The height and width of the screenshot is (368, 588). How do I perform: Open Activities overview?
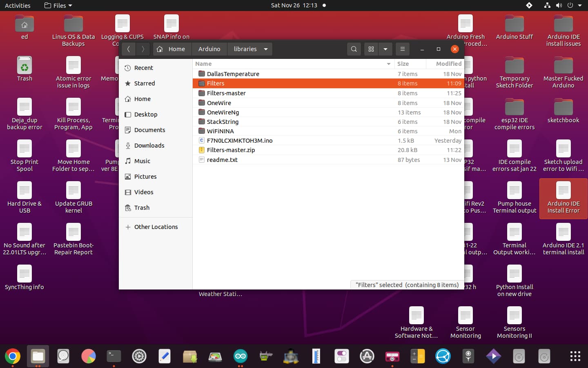click(x=18, y=5)
